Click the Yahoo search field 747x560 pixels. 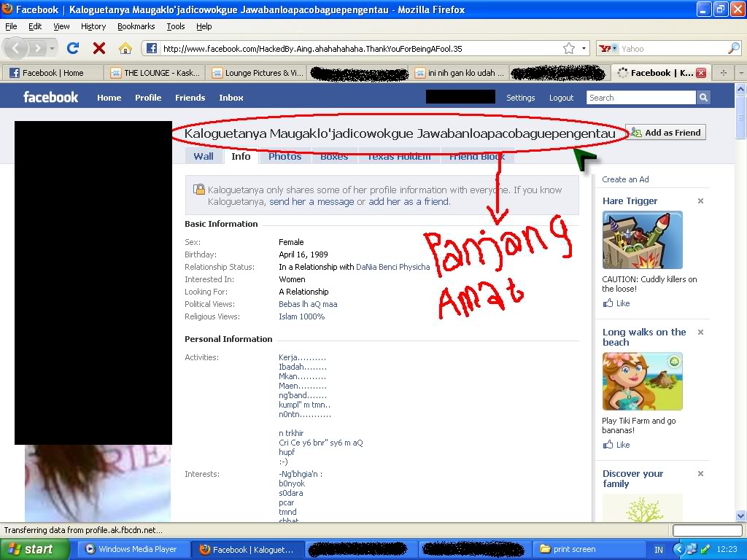pyautogui.click(x=673, y=48)
